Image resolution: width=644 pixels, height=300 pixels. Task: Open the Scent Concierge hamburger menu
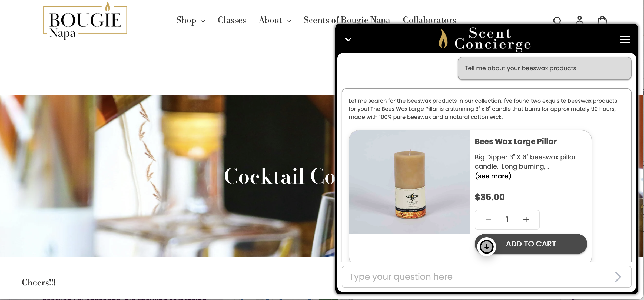pos(625,39)
